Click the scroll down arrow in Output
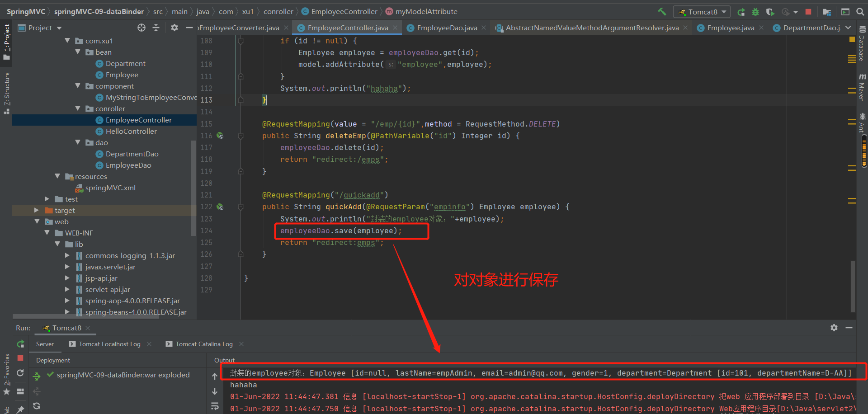 (x=215, y=391)
